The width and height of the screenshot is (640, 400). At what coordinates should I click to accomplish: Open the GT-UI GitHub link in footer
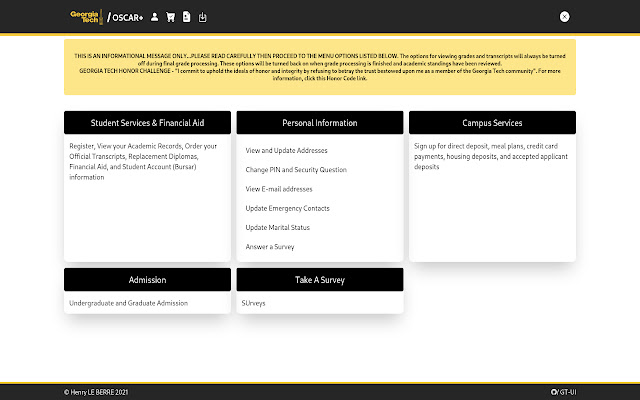[561, 391]
